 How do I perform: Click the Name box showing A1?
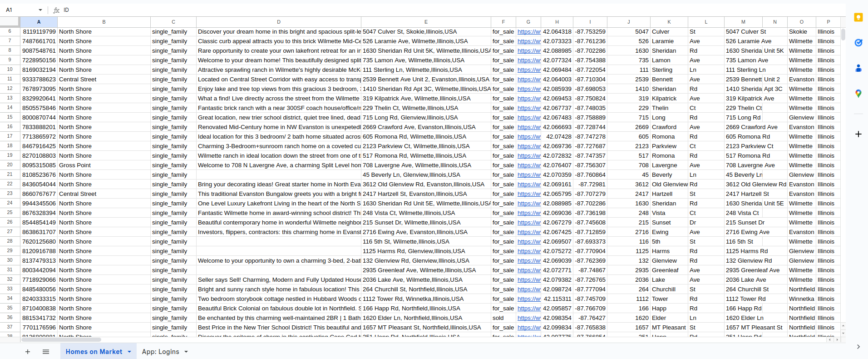(x=20, y=10)
